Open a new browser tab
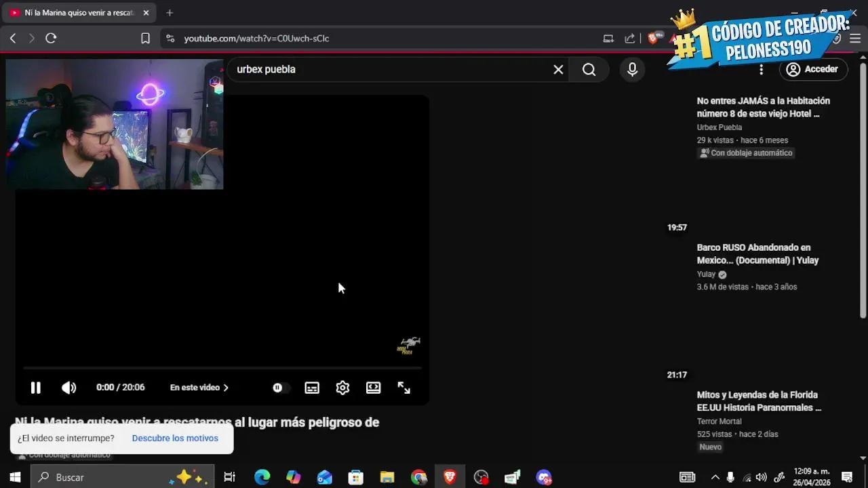Screen dimensions: 868x488 (170, 13)
